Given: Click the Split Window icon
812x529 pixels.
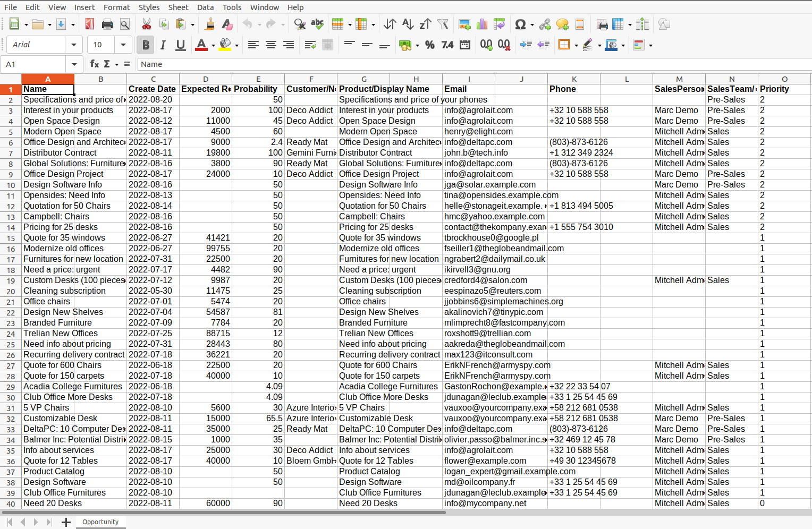Looking at the screenshot, I should (642, 24).
